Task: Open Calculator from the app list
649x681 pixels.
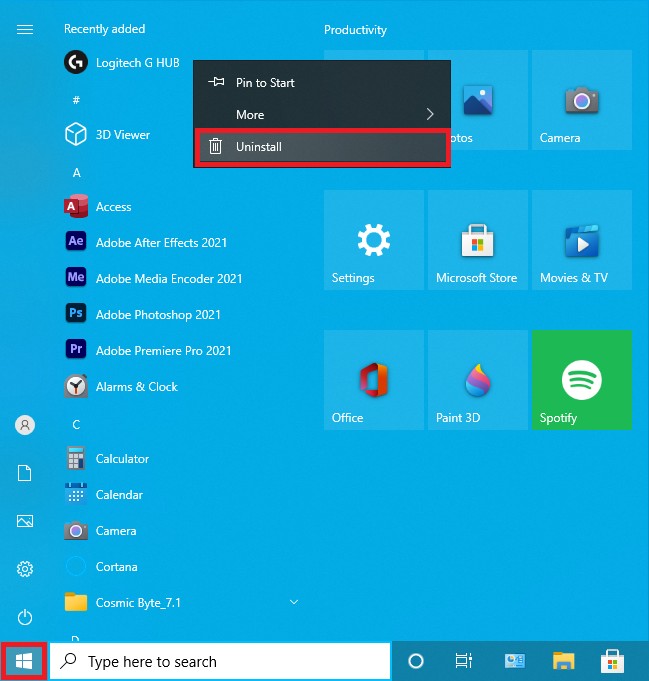Action: point(106,459)
